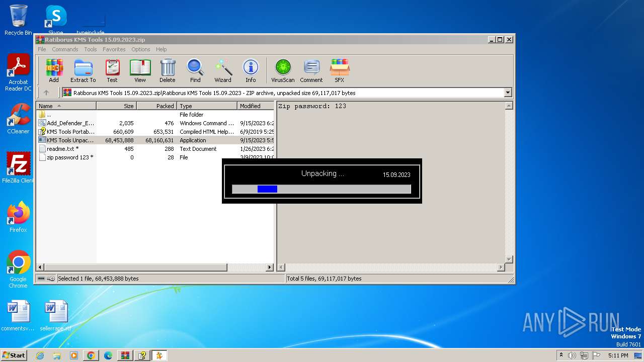The image size is (644, 362).
Task: Open sellerrape.rtf document icon
Action: point(56,316)
